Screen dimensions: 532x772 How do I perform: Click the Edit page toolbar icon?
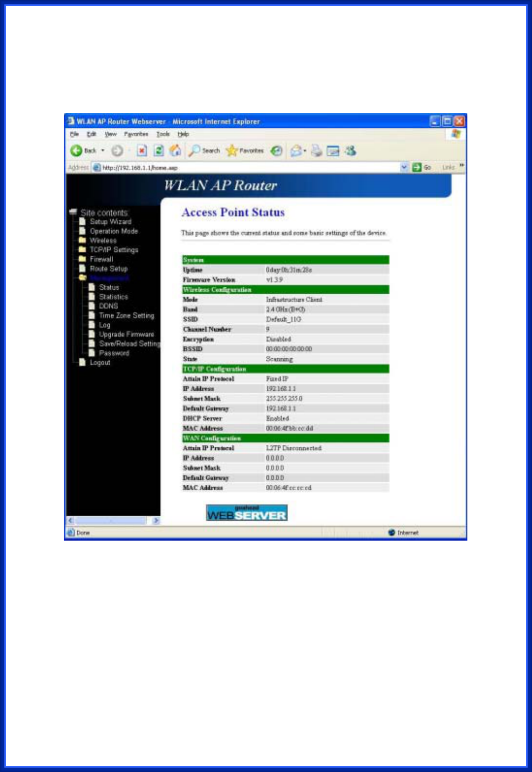(333, 151)
